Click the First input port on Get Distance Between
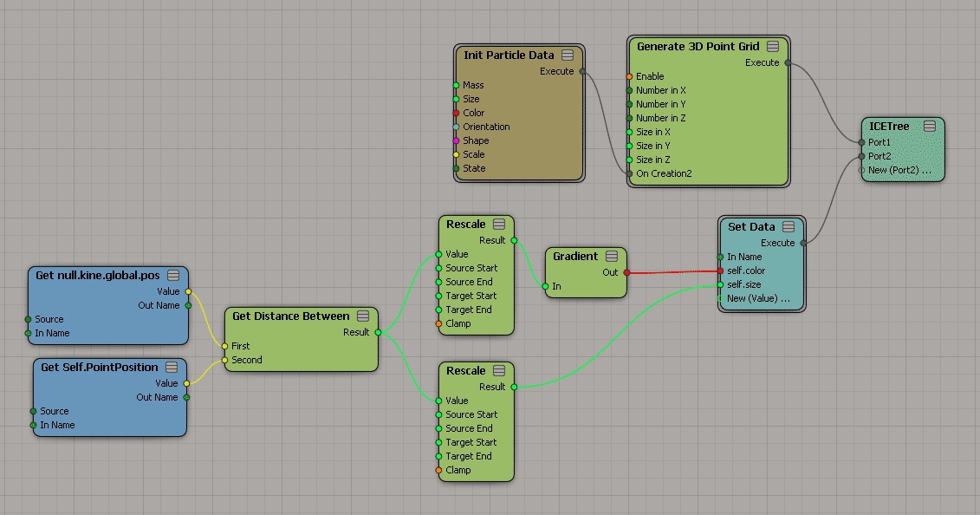980x515 pixels. 225,346
